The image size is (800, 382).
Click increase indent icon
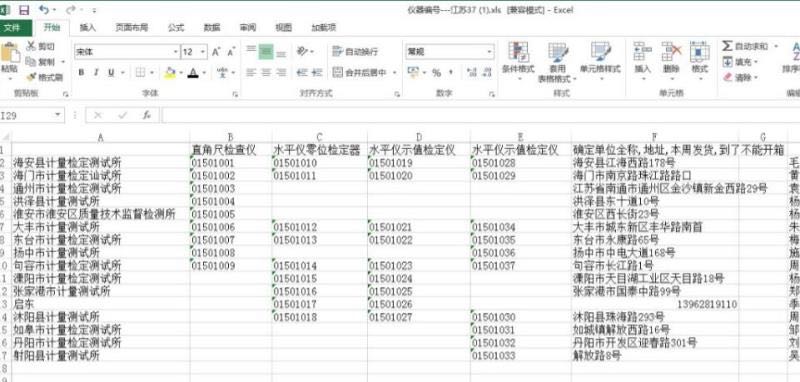pos(317,73)
